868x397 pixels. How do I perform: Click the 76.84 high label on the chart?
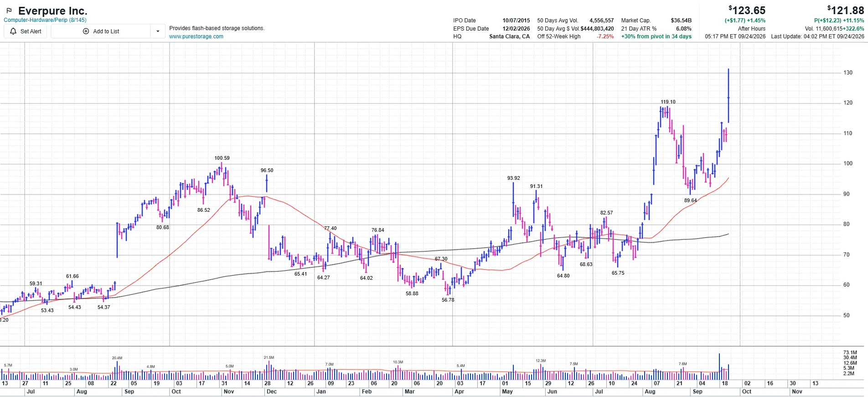[x=378, y=230]
